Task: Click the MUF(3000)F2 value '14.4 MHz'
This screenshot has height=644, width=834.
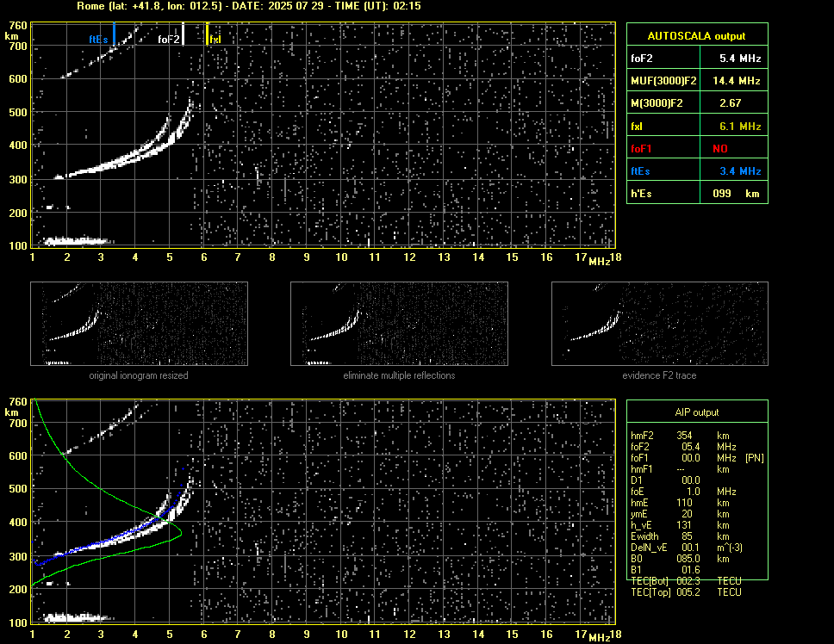Action: 736,81
